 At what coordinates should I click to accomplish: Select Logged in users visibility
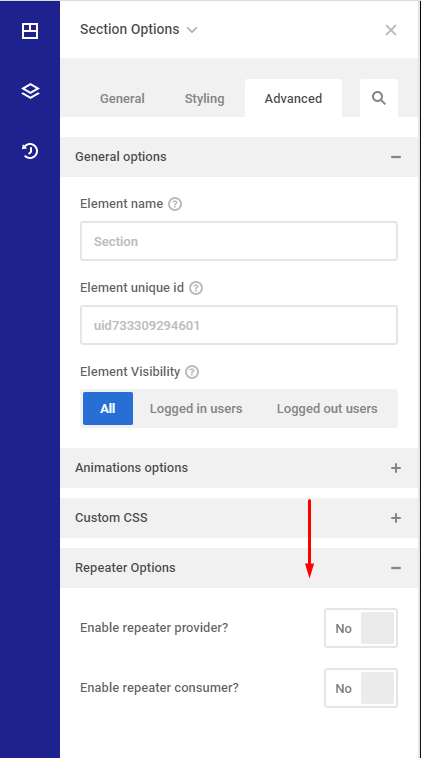(196, 408)
